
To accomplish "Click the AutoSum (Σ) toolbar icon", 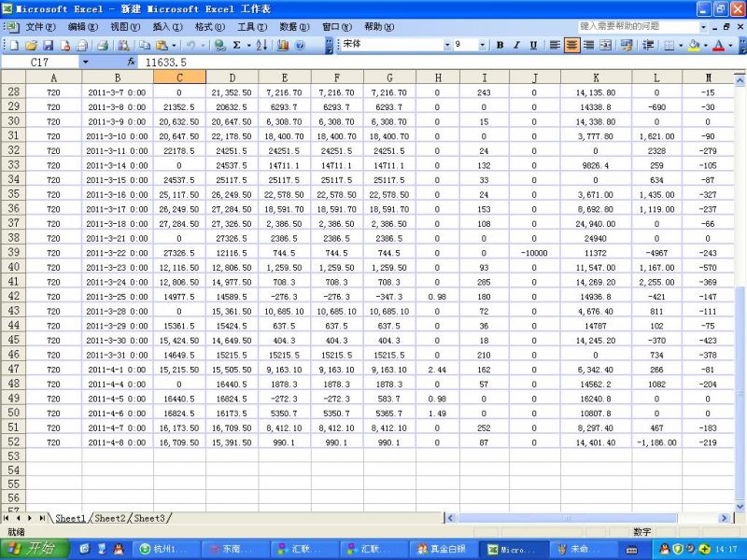I will click(235, 44).
